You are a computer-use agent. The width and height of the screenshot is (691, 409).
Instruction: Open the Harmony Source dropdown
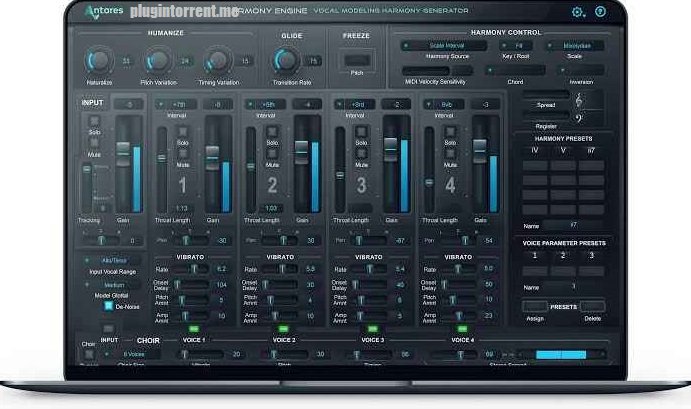coord(444,45)
